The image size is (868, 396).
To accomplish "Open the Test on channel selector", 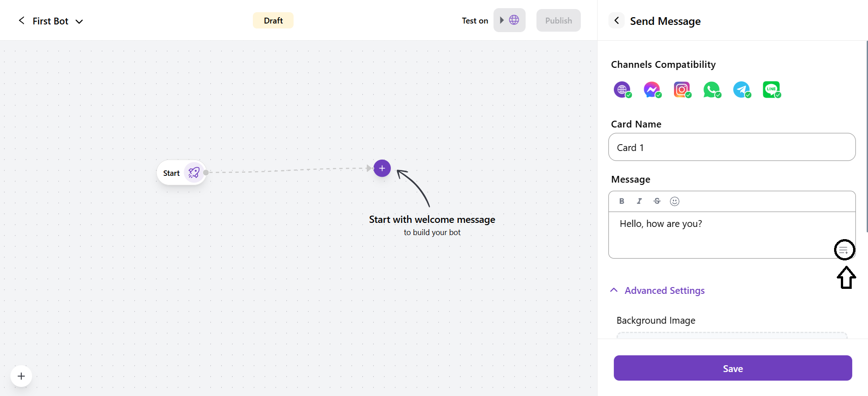I will (509, 20).
